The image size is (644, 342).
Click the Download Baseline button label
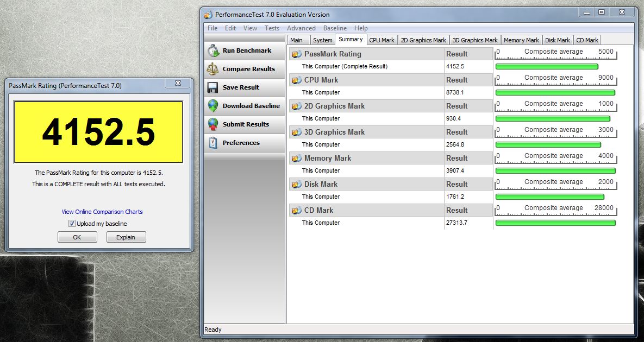coord(252,106)
